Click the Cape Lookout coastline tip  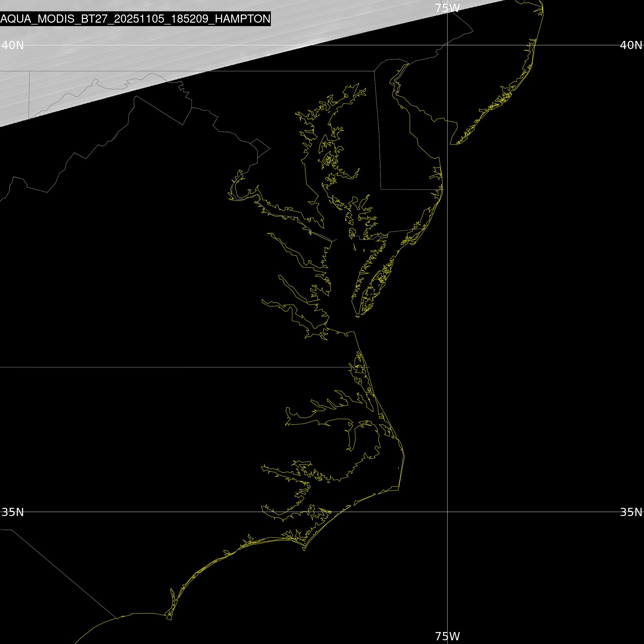coord(304,550)
